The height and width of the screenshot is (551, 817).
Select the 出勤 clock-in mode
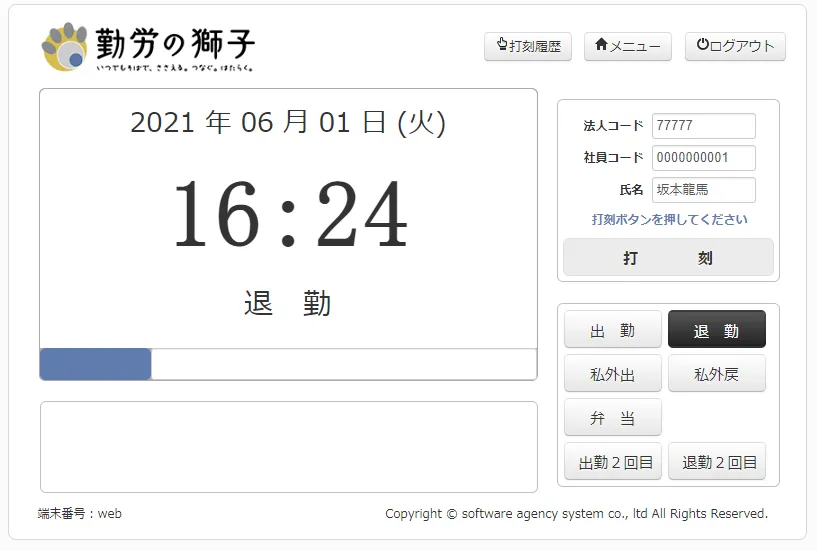coord(612,329)
